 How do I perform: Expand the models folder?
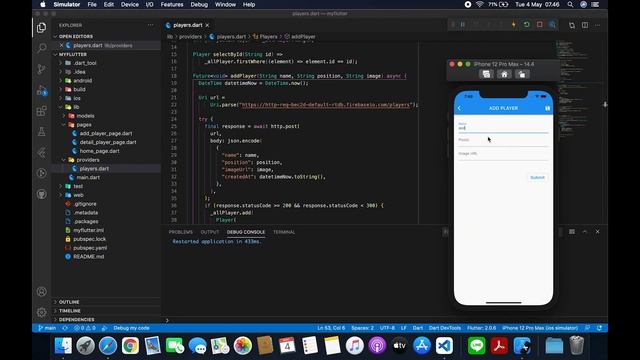[x=85, y=116]
